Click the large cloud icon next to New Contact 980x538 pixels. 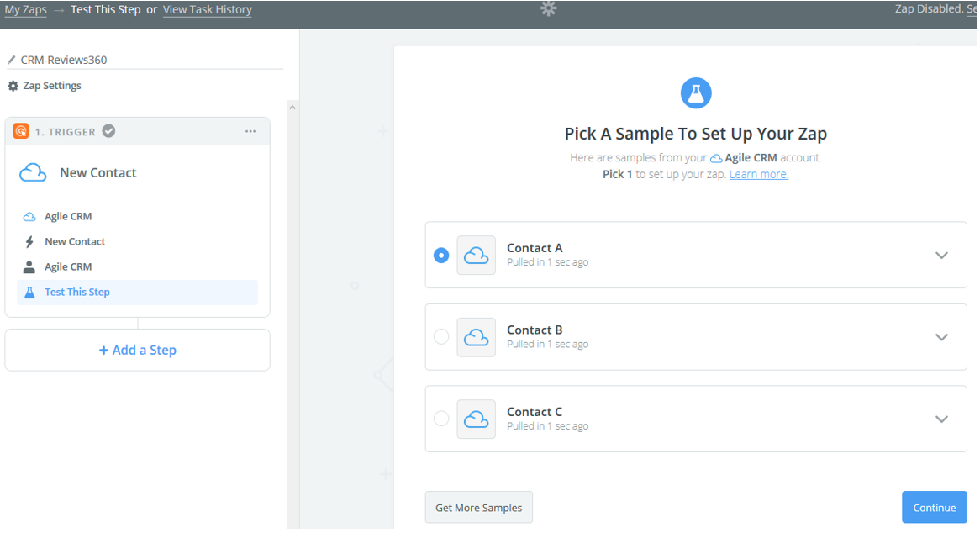(x=33, y=173)
